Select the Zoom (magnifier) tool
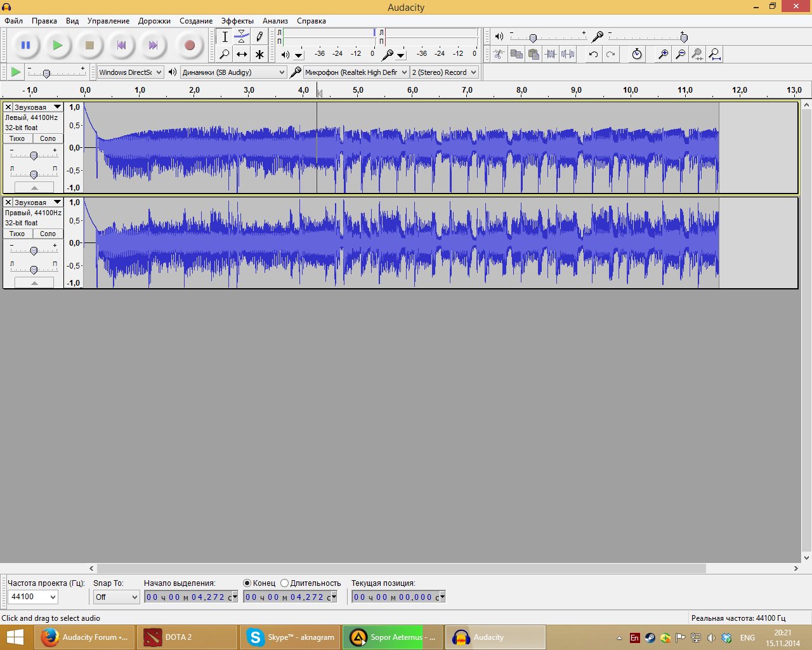Image resolution: width=812 pixels, height=650 pixels. click(225, 54)
